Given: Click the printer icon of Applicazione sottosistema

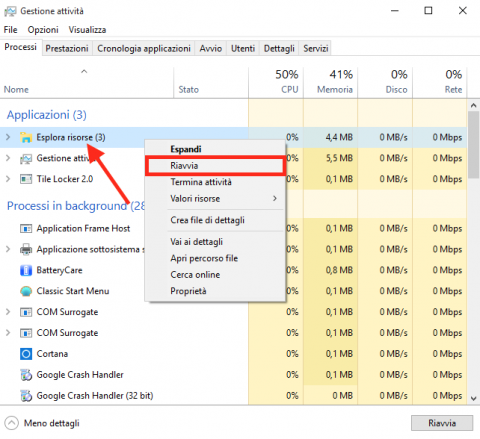Looking at the screenshot, I should 26,249.
